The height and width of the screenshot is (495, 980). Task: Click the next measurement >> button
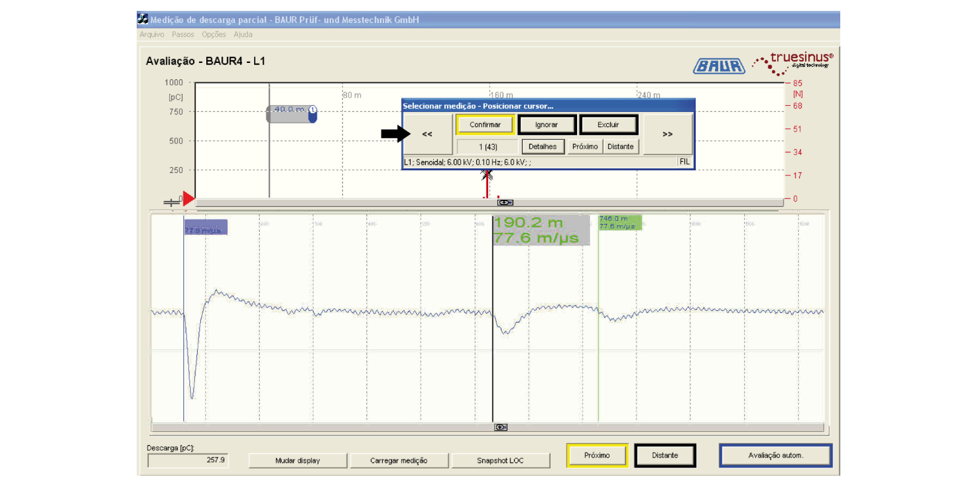pyautogui.click(x=667, y=134)
